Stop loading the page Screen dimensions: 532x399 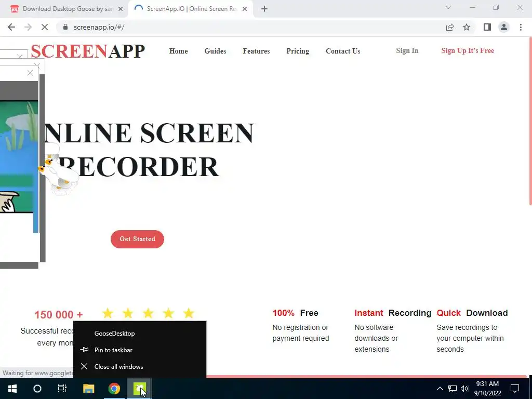point(45,27)
